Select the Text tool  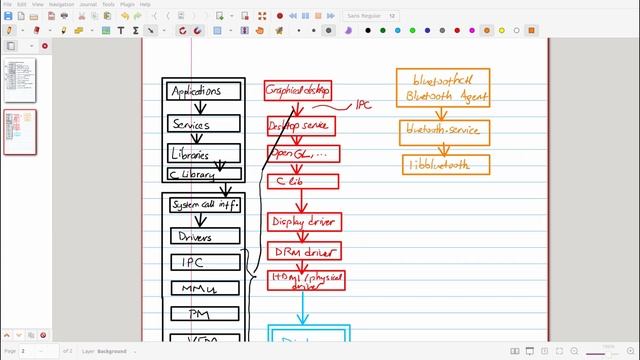(121, 30)
